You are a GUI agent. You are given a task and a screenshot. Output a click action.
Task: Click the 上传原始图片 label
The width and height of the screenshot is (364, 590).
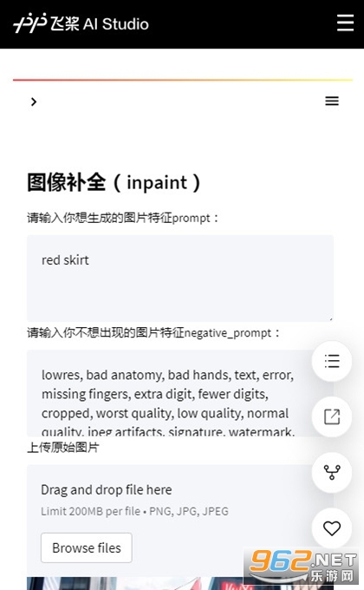pos(63,448)
